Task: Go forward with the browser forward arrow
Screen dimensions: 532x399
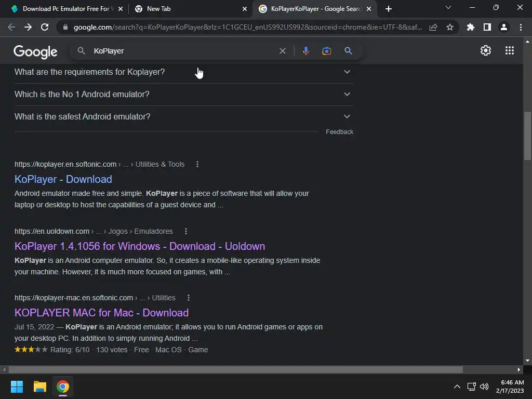Action: tap(28, 27)
